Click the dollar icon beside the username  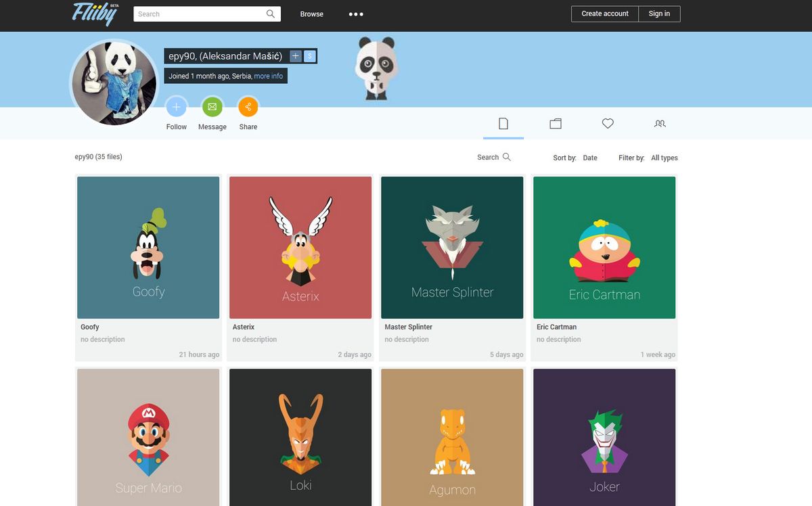(x=309, y=56)
